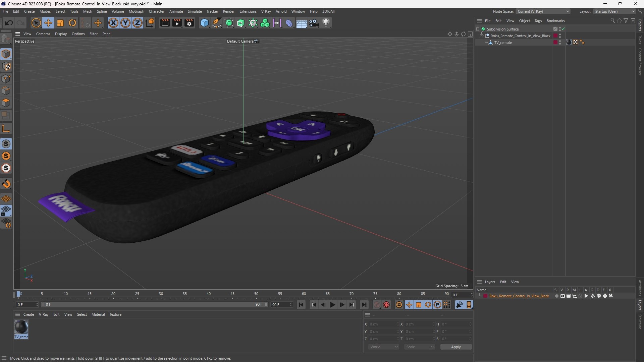Add a Cube primitive object
Screen dimensions: 644x362
(204, 23)
